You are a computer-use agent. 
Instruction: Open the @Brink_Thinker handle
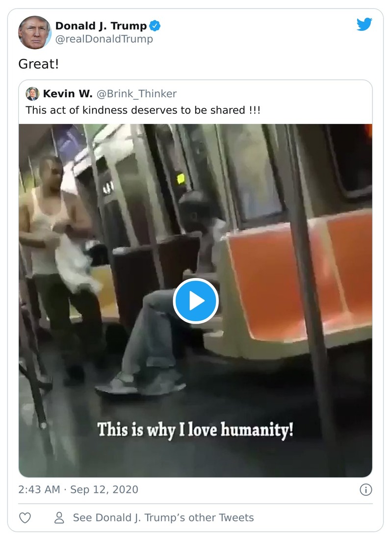point(136,94)
